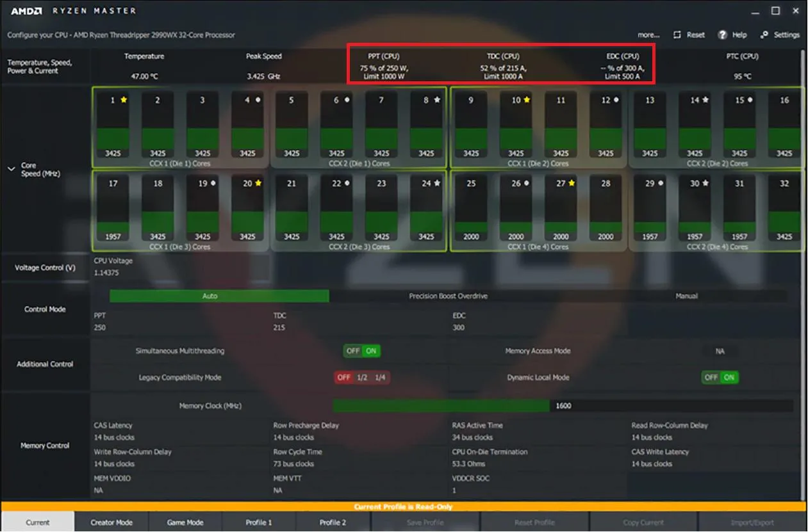Click the white star on core 24
Screen dimensions: 808x532
437,183
